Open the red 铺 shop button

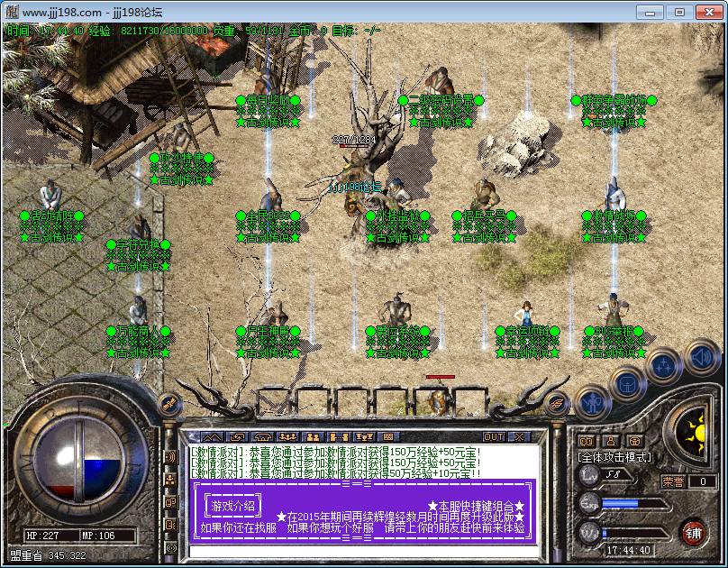coord(694,533)
